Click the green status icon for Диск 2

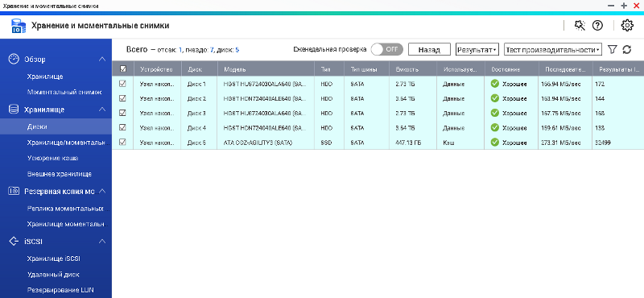point(495,98)
